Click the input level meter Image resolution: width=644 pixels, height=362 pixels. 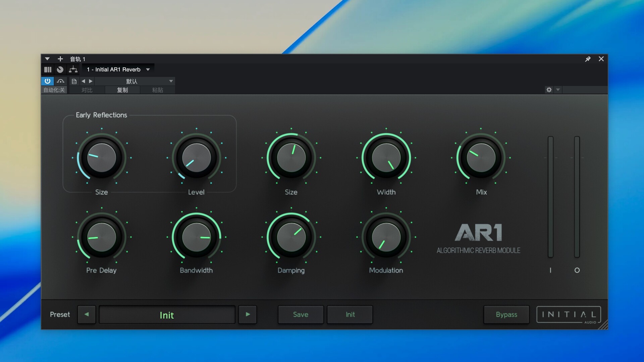[x=550, y=197]
